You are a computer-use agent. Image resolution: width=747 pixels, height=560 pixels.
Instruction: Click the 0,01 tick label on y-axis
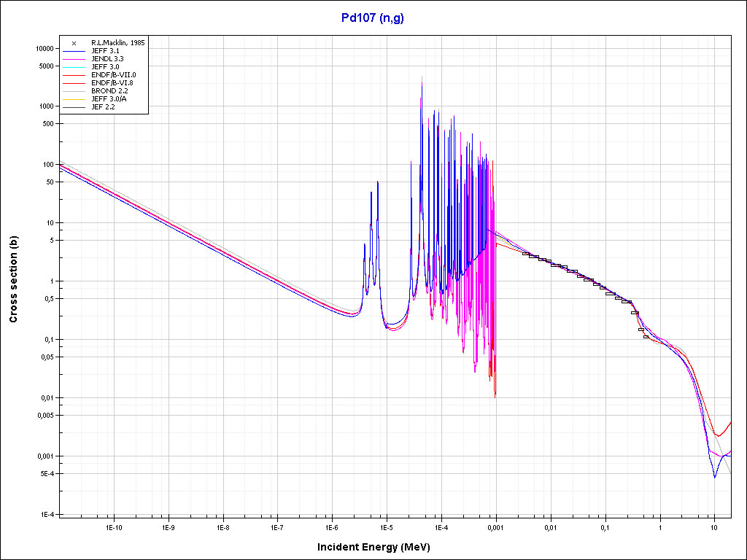point(47,398)
